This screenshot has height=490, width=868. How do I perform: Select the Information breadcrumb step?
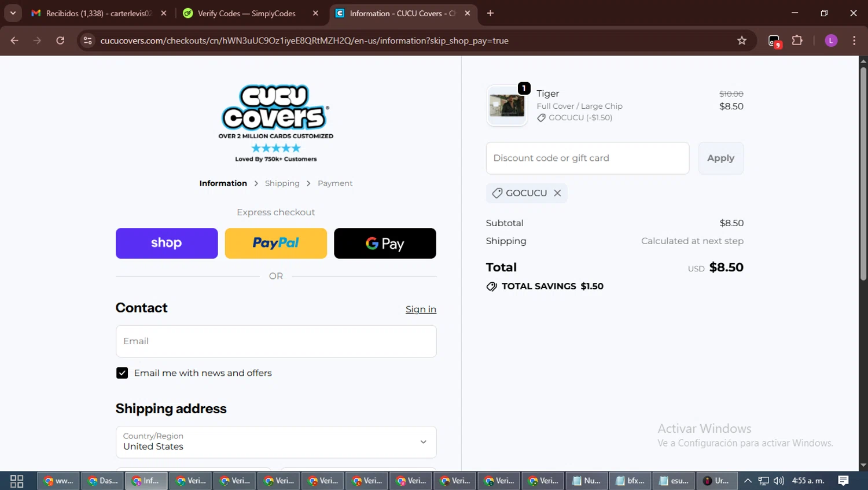(x=223, y=183)
